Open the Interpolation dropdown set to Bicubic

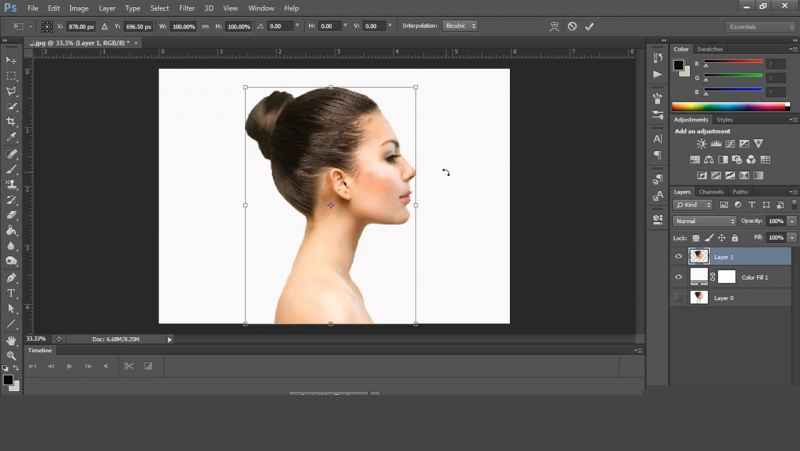point(459,25)
